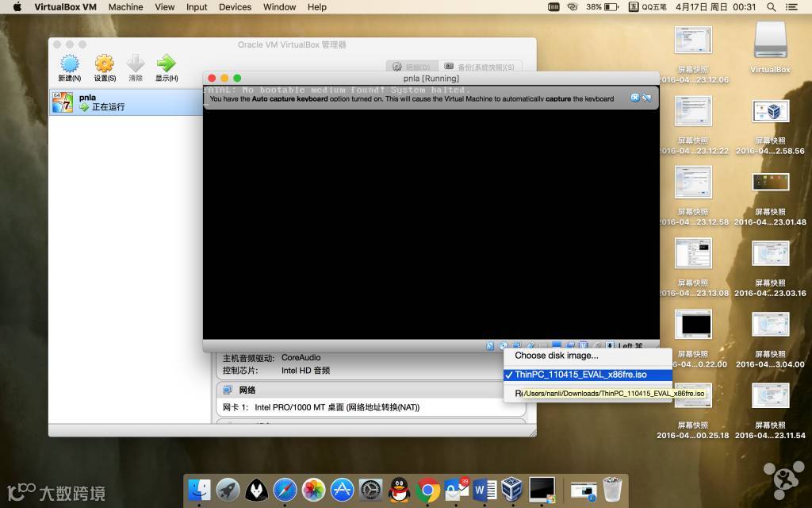Open Safari from the Dock

pos(285,489)
